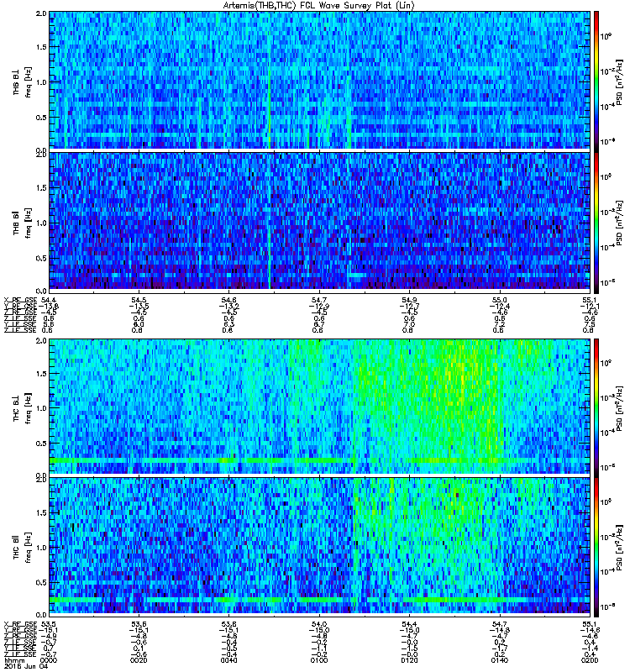Click the date label '2016 Jun 04'
Viewport: 630px width, 672px height.
tap(26, 667)
